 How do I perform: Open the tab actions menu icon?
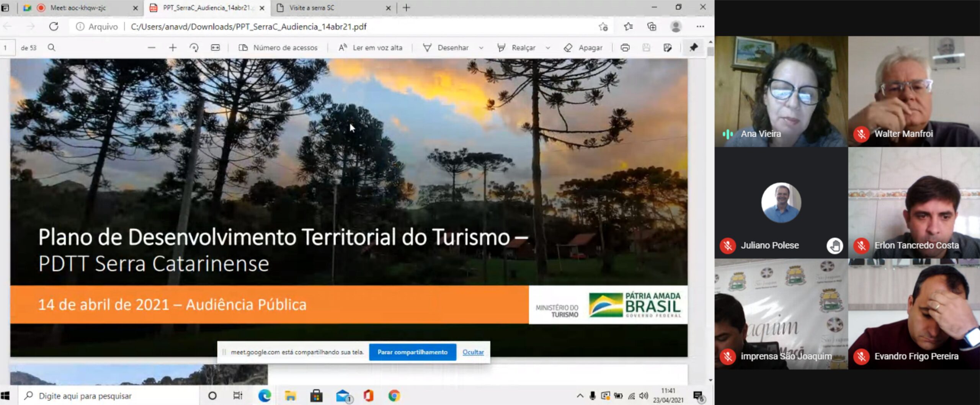click(x=5, y=8)
